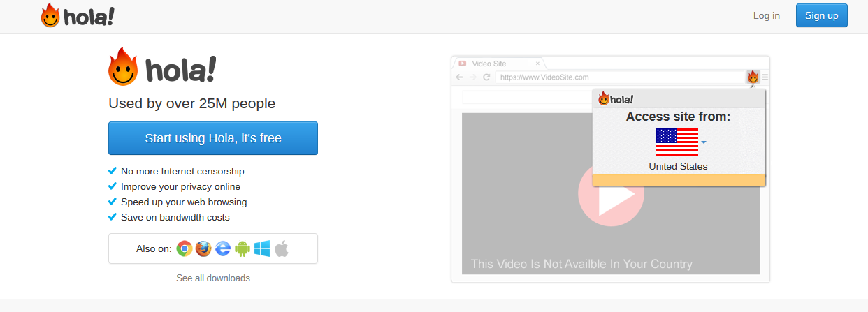The height and width of the screenshot is (312, 868).
Task: Click the 'Access site from:' heading
Action: point(678,117)
